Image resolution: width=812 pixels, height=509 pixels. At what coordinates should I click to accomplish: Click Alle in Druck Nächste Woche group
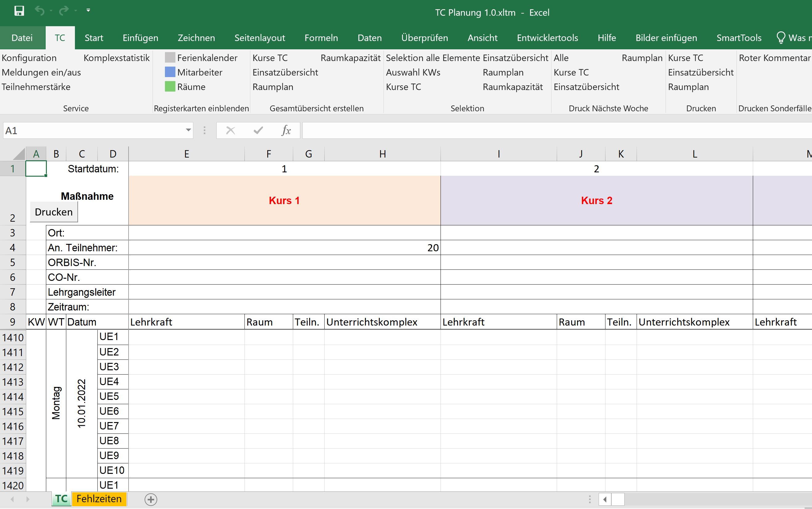[561, 58]
